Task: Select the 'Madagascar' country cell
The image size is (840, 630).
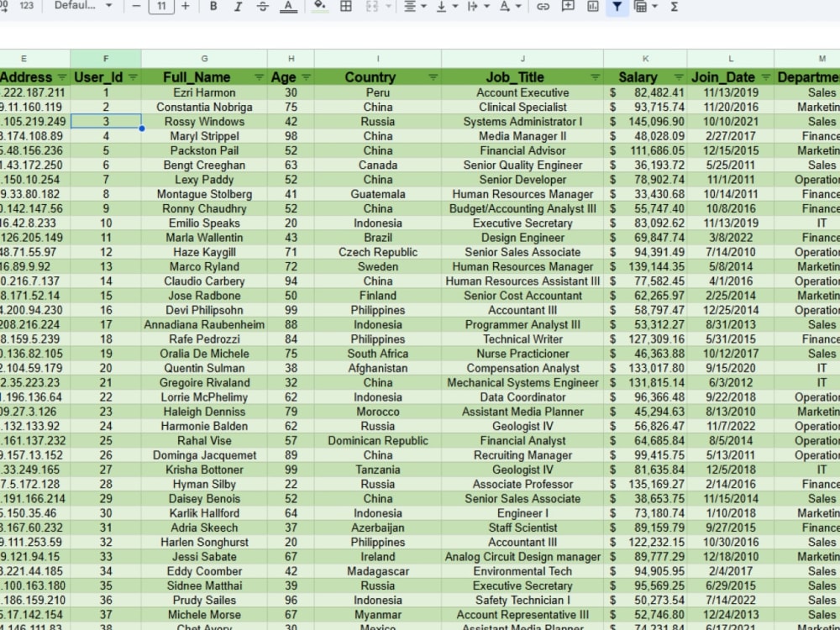Action: pos(378,571)
